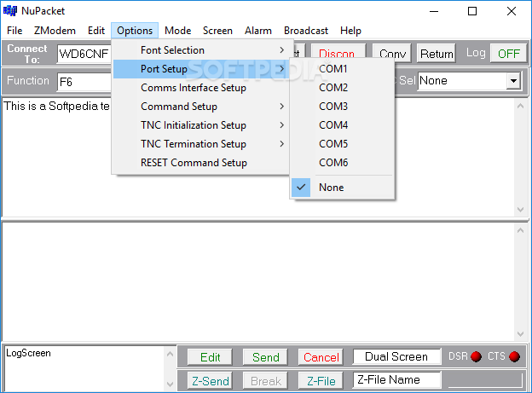Expand the Port Setup submenu
The height and width of the screenshot is (393, 532).
pos(202,69)
